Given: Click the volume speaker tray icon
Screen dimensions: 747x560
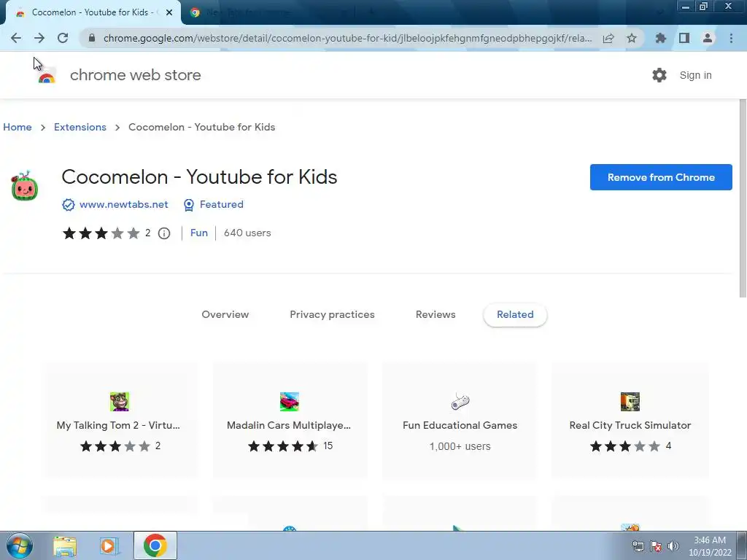Looking at the screenshot, I should (x=673, y=546).
